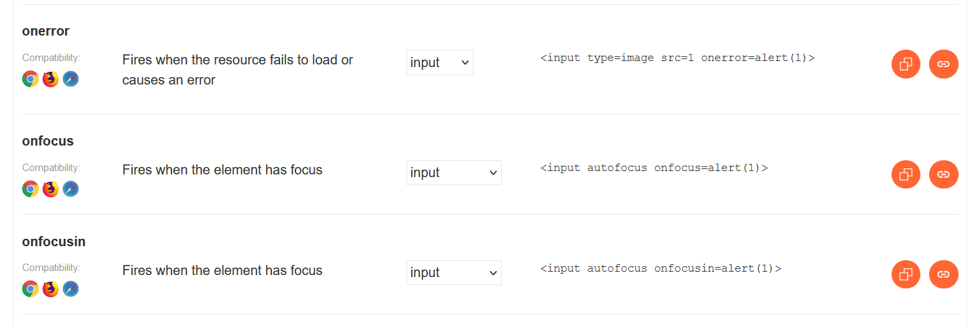The width and height of the screenshot is (980, 326).
Task: Click the Chrome icon under onfocusin
Action: tap(30, 289)
